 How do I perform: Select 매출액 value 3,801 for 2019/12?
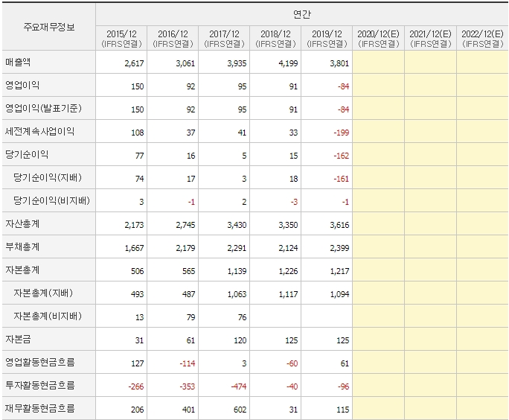click(x=339, y=63)
